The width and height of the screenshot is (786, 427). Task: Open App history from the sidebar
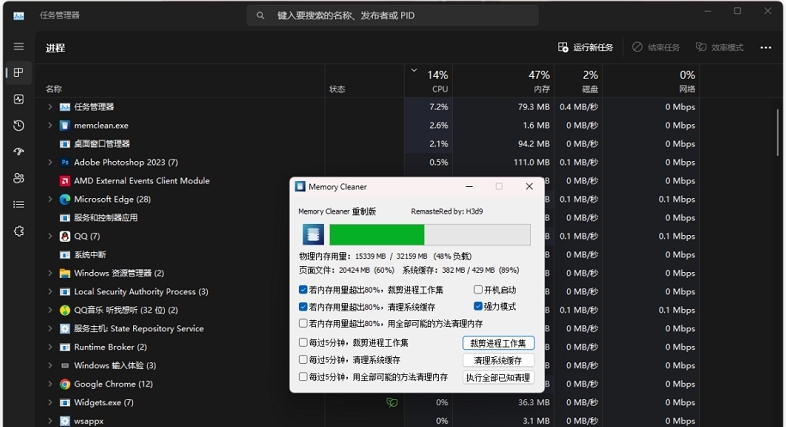point(18,125)
